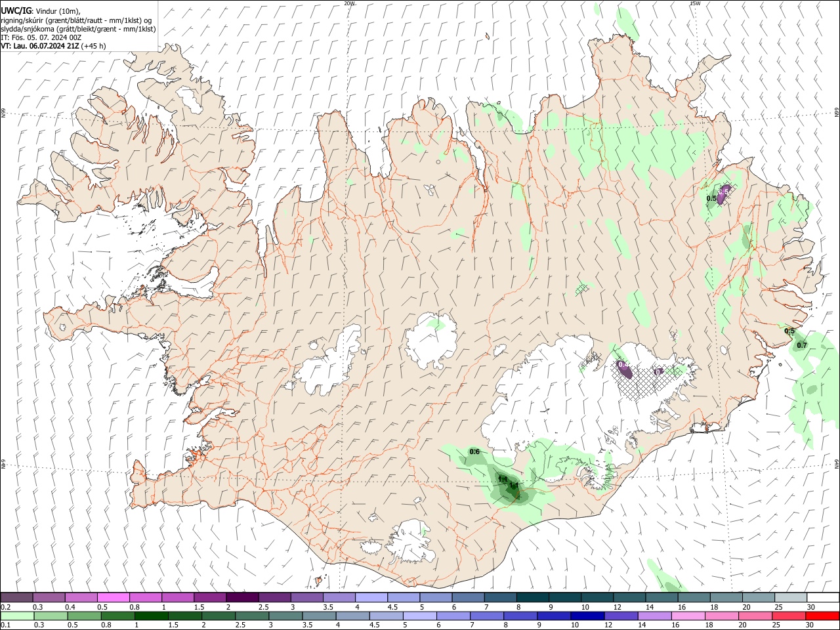Viewport: 840px width, 630px height.
Task: Click the '0.1' label in lower legend row
Action: (x=6, y=625)
